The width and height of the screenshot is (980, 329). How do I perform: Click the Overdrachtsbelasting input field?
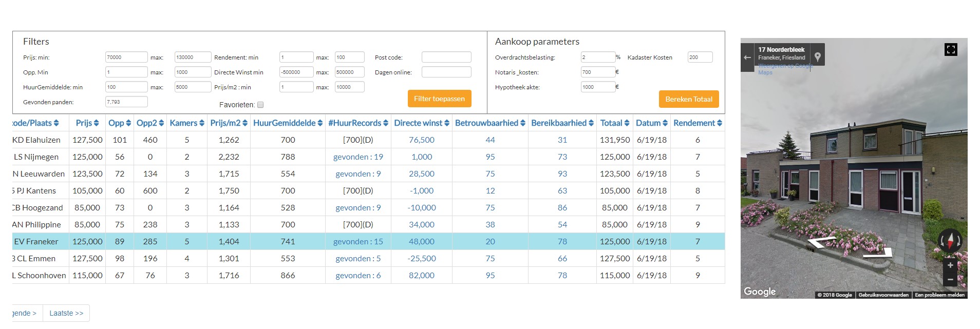597,57
